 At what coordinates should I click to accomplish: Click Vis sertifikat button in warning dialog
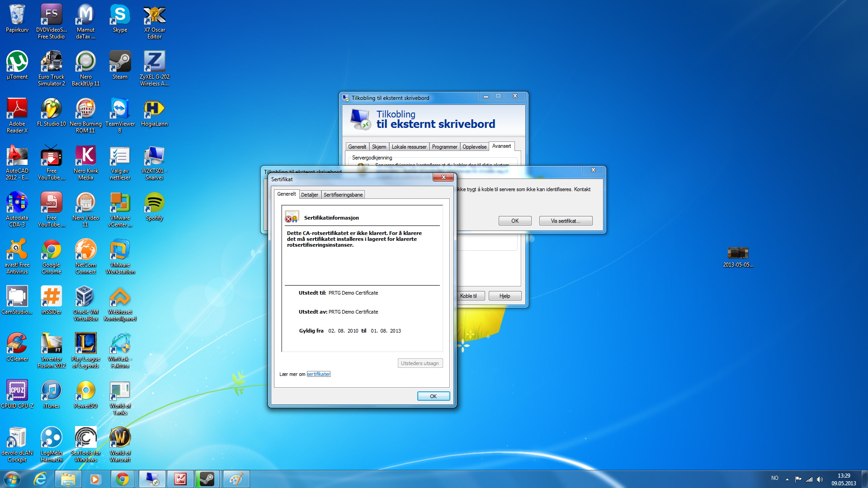pyautogui.click(x=566, y=221)
